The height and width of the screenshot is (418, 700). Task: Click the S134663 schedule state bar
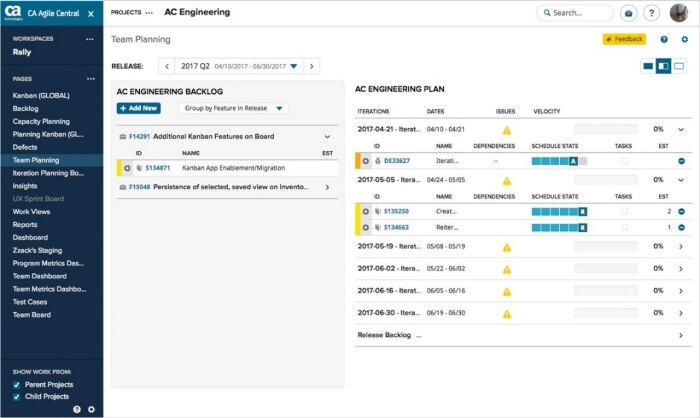[x=559, y=227]
